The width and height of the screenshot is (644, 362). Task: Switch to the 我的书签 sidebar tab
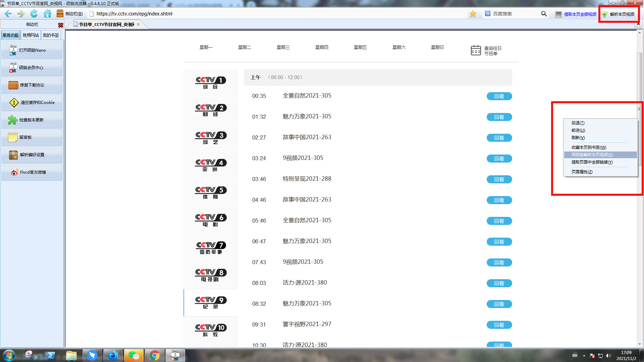click(x=51, y=35)
